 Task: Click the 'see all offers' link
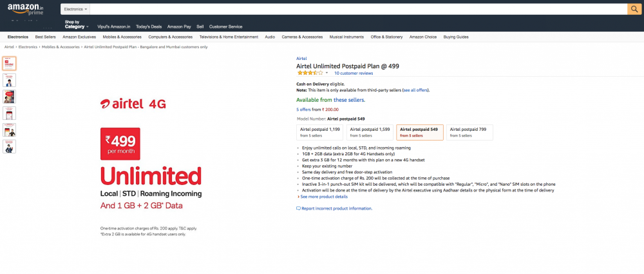[415, 90]
